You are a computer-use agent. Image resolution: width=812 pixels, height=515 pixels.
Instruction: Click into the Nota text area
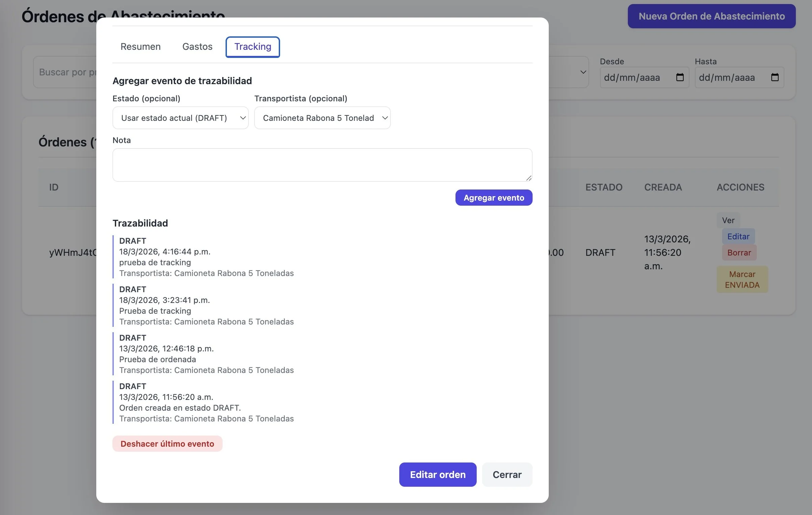pos(322,165)
